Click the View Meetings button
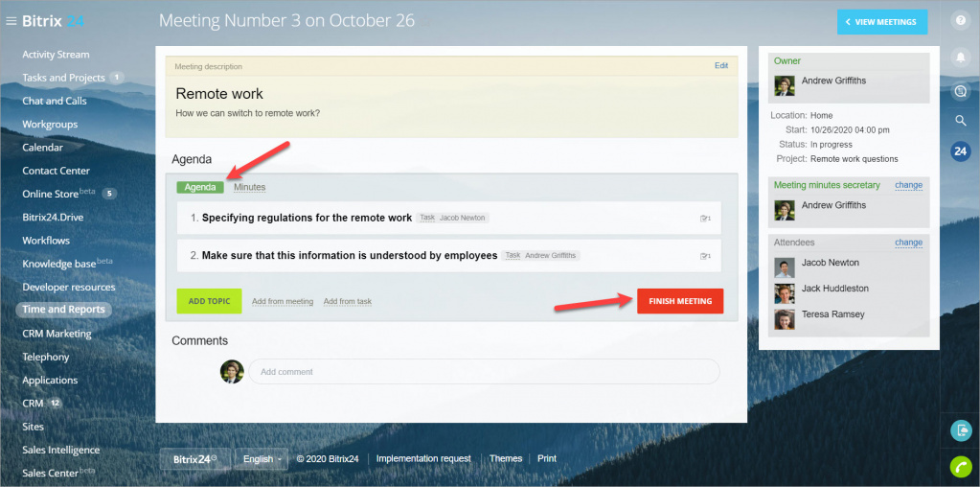The width and height of the screenshot is (980, 487). [882, 22]
